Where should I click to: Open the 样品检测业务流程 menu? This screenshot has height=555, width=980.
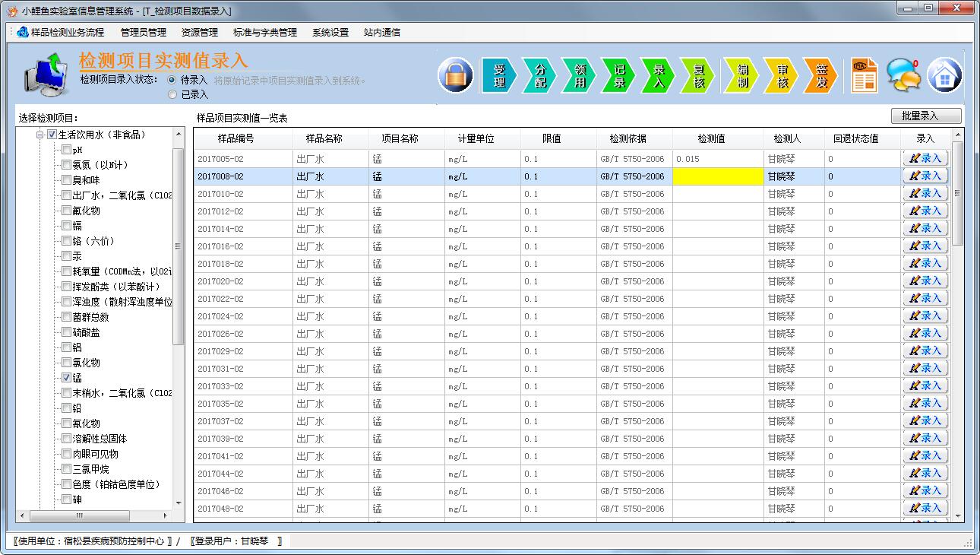click(61, 33)
